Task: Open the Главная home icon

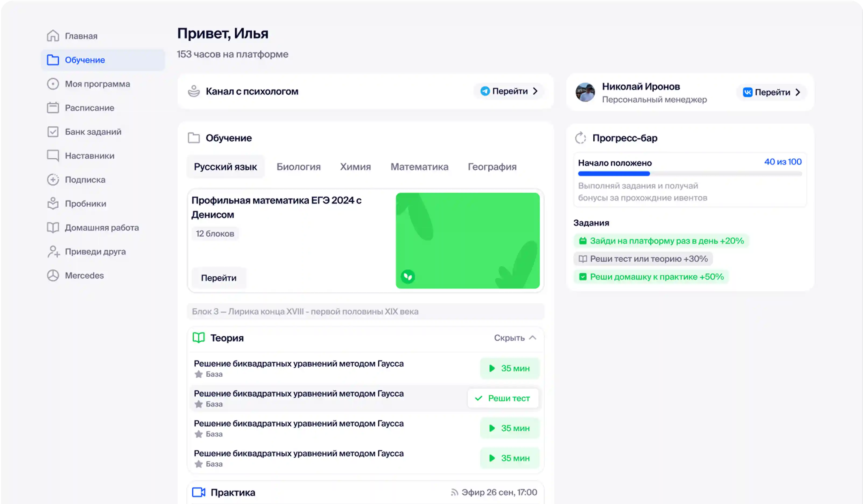Action: point(53,35)
